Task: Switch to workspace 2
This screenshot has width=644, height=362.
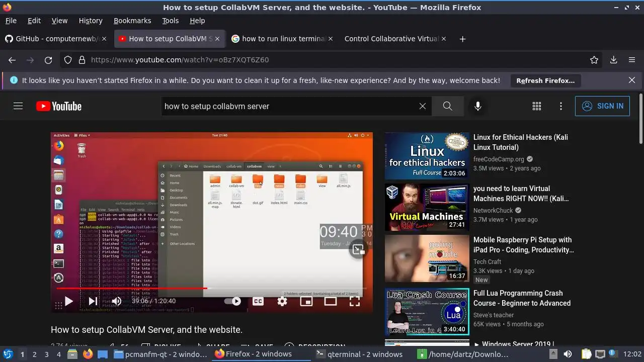Action: click(34, 354)
